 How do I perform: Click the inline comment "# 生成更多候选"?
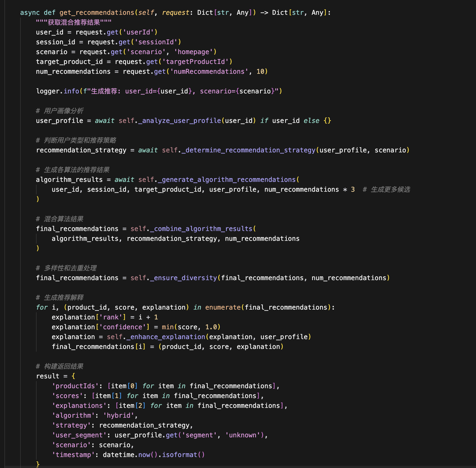coord(386,189)
